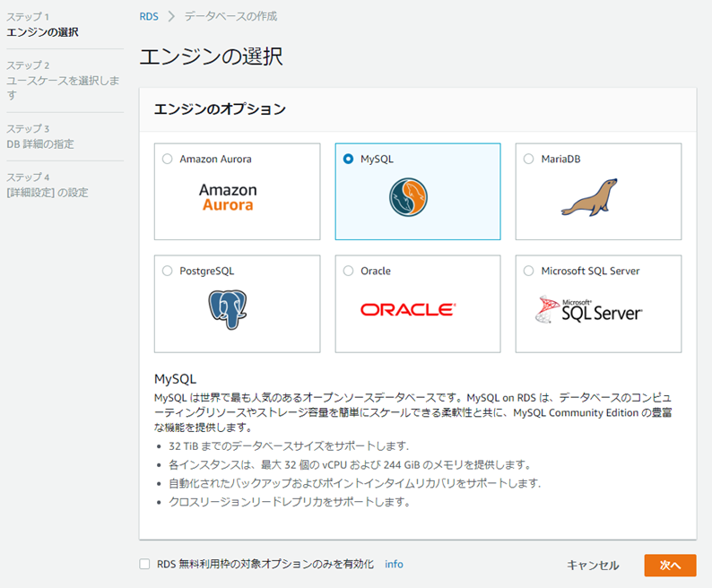Choose the Microsoft SQL Server radio button
This screenshot has width=712, height=588.
(529, 271)
